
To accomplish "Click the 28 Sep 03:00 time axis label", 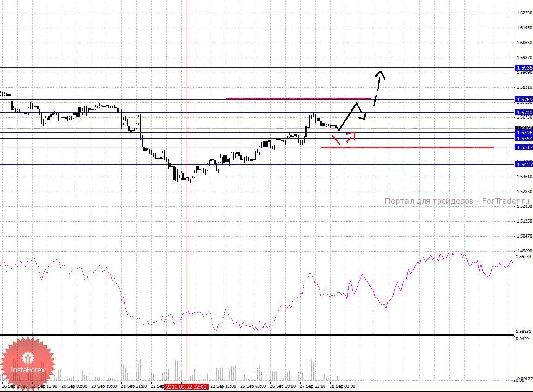I will click(343, 386).
